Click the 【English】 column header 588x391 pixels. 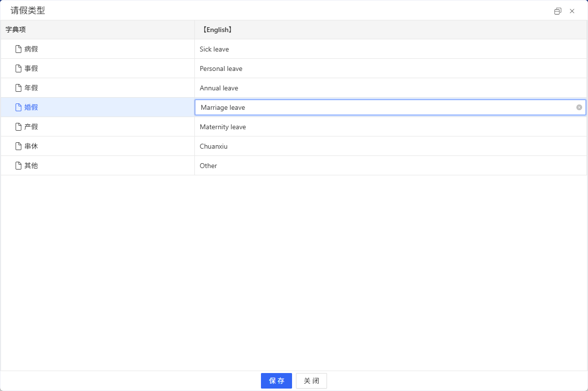click(x=217, y=30)
